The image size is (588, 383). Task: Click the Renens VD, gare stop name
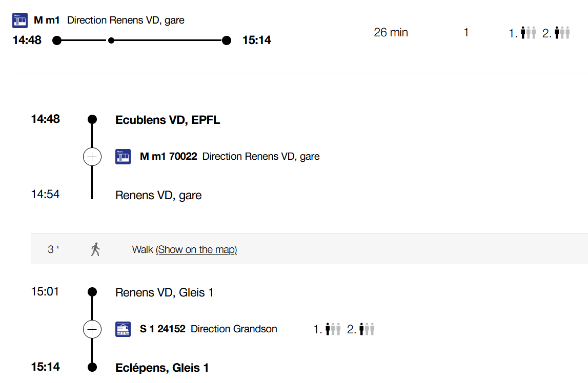(x=158, y=196)
